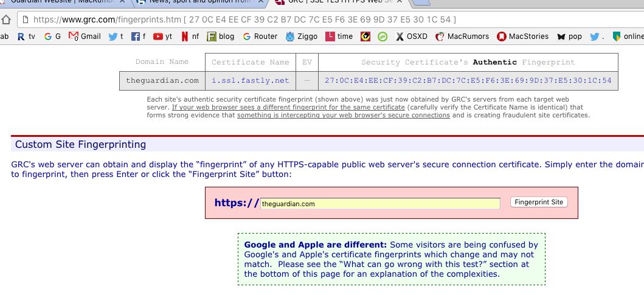The image size is (644, 295).
Task: Click the https:// domain input containing theguardian.com
Action: [380, 203]
